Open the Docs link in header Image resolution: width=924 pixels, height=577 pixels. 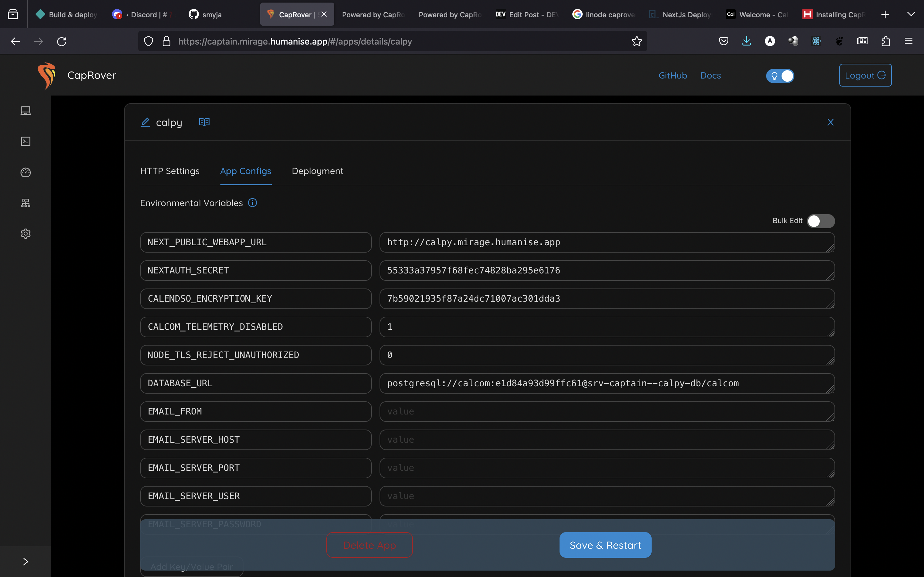pyautogui.click(x=710, y=76)
